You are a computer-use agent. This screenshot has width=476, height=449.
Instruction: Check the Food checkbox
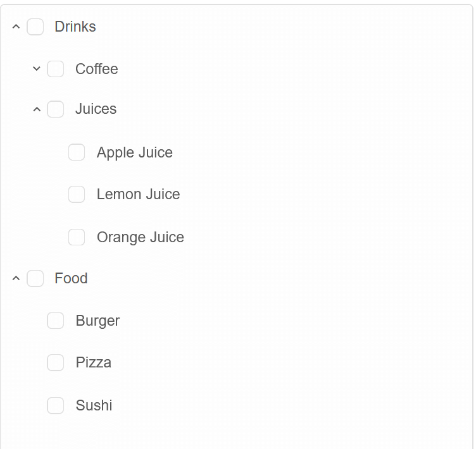[x=35, y=278]
